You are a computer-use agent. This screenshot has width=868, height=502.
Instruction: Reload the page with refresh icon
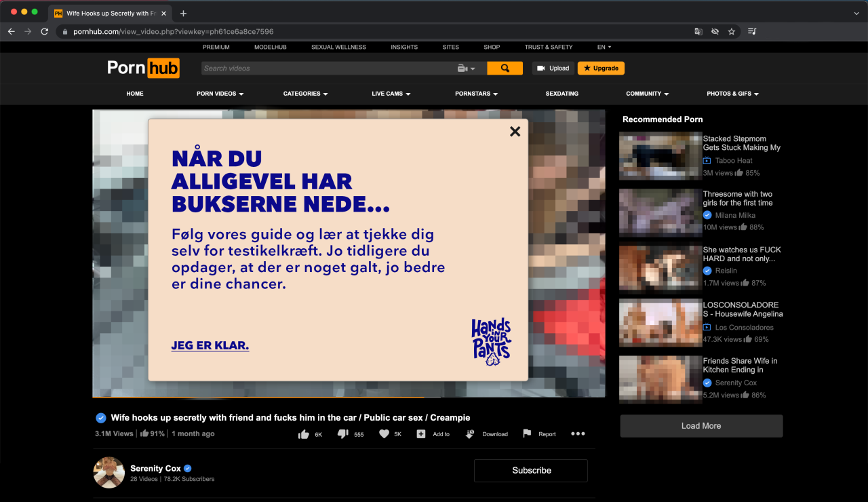[x=45, y=31]
